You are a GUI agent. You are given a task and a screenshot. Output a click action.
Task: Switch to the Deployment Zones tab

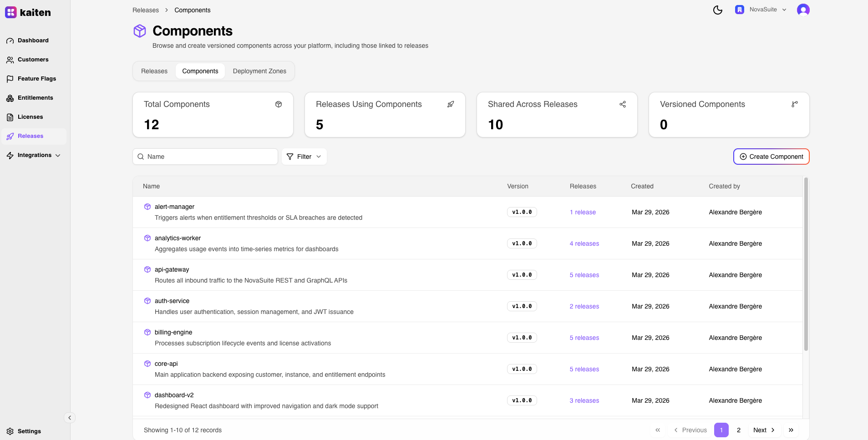(x=259, y=71)
